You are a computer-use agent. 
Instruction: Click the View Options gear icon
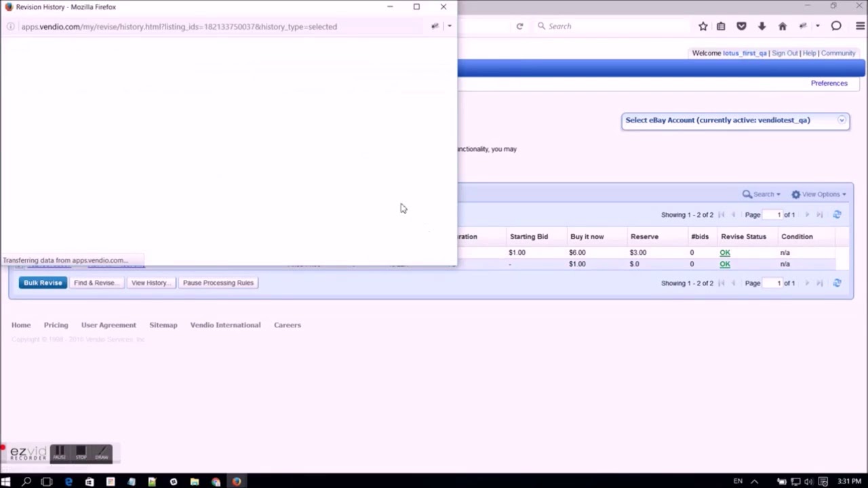(795, 195)
